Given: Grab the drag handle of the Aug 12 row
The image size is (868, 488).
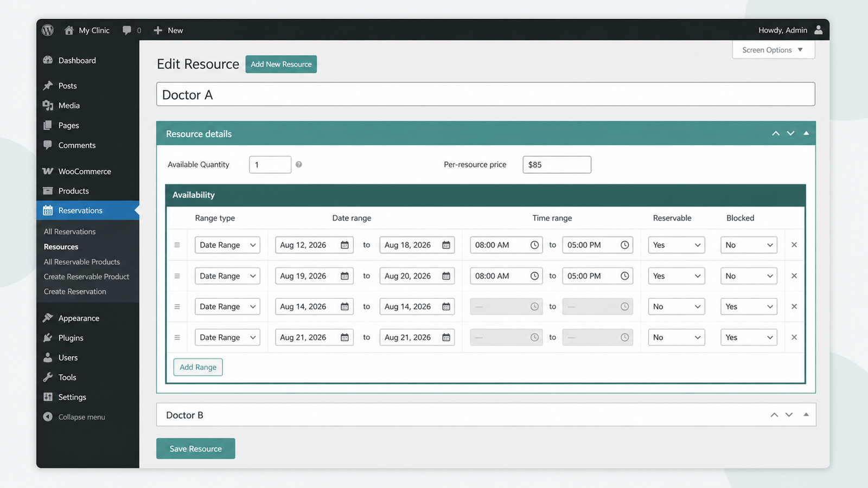Looking at the screenshot, I should [177, 245].
